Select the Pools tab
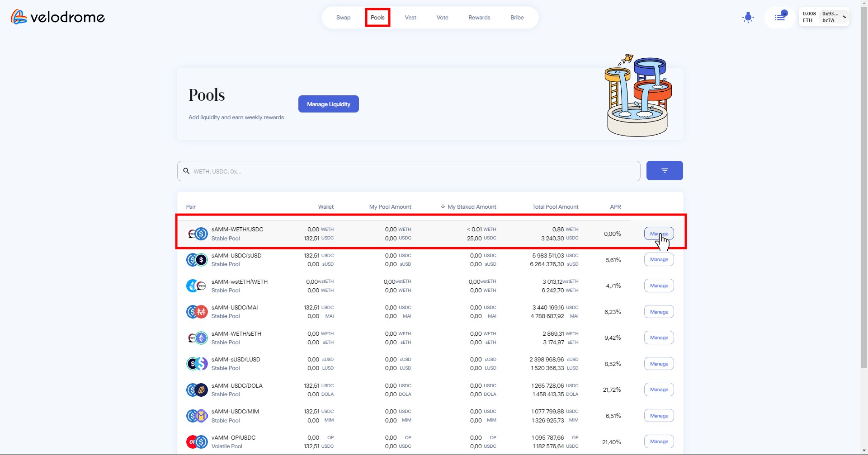 pyautogui.click(x=377, y=18)
